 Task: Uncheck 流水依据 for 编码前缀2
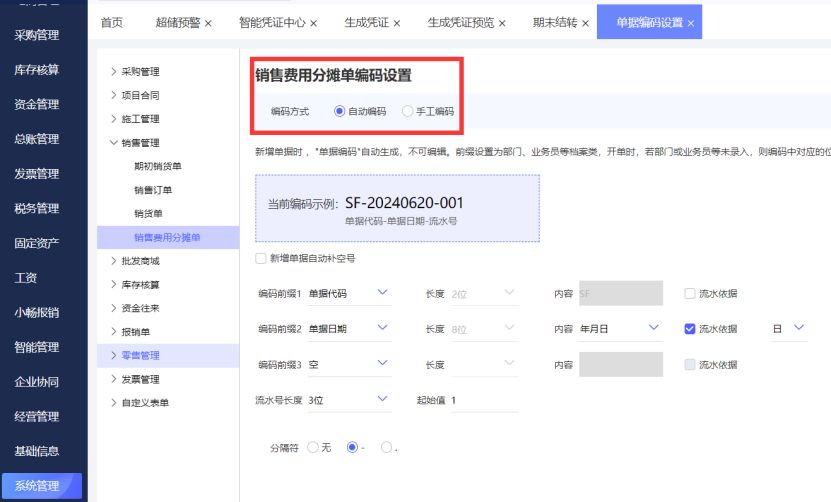690,328
